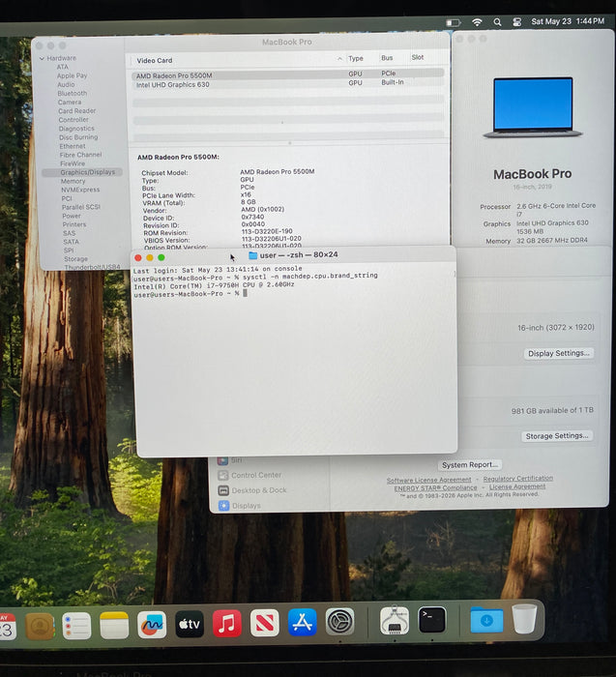The height and width of the screenshot is (677, 616).
Task: Launch Notes from the Dock
Action: click(x=114, y=625)
